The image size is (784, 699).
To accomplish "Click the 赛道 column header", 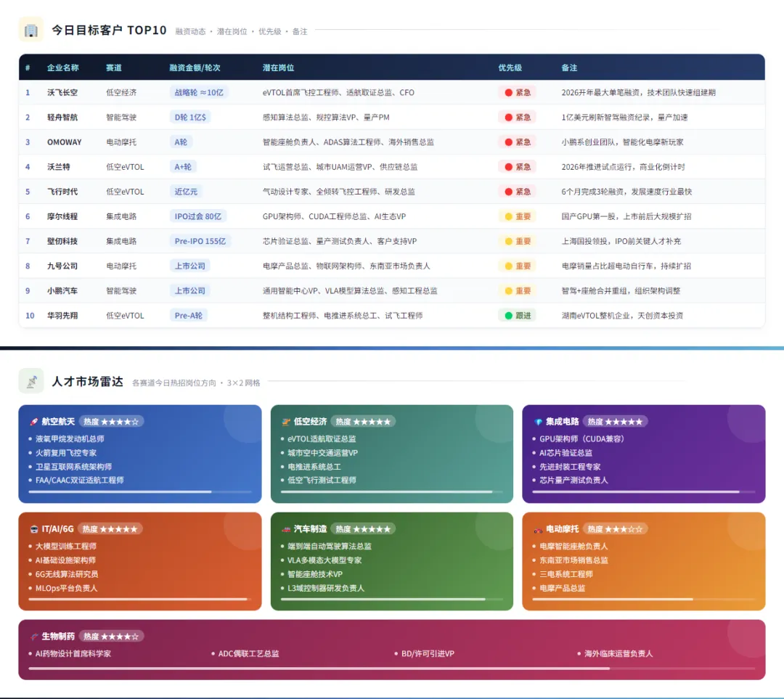I will pyautogui.click(x=114, y=68).
